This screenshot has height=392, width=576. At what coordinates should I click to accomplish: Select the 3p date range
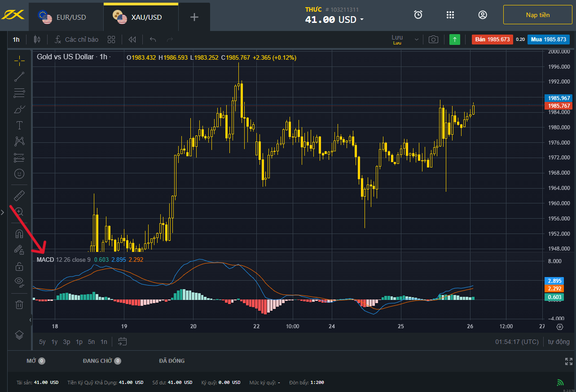66,342
